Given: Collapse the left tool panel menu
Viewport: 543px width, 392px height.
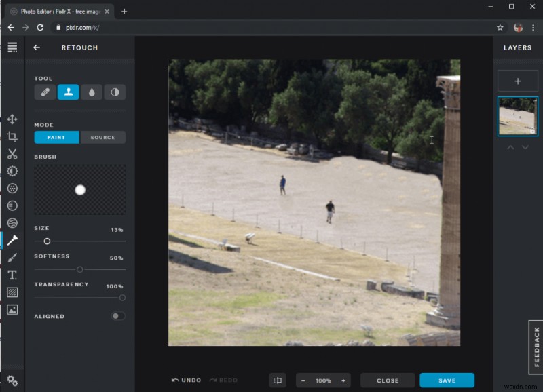Looking at the screenshot, I should click(12, 47).
